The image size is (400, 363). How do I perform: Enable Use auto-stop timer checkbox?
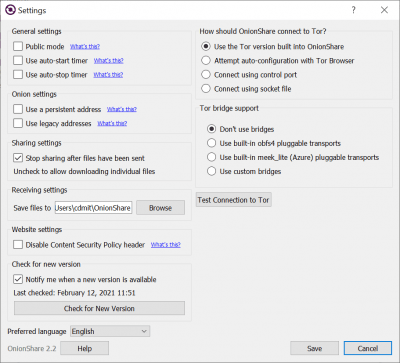coord(18,74)
